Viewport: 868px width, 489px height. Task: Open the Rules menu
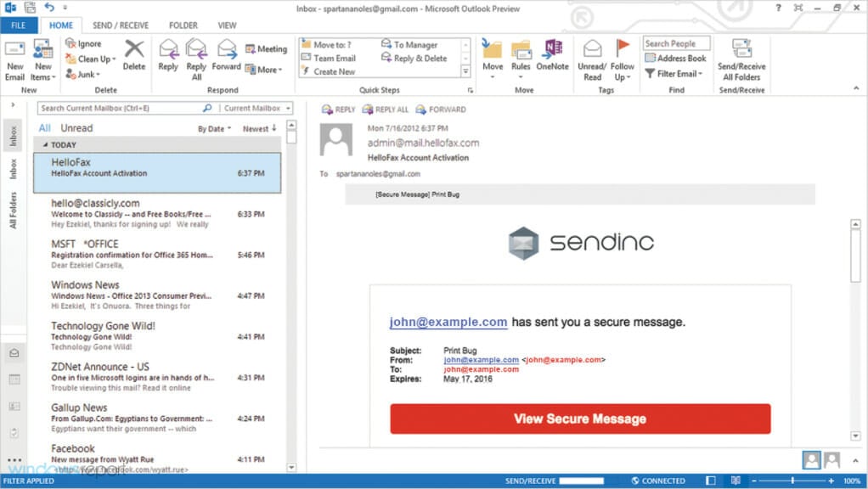coord(521,59)
